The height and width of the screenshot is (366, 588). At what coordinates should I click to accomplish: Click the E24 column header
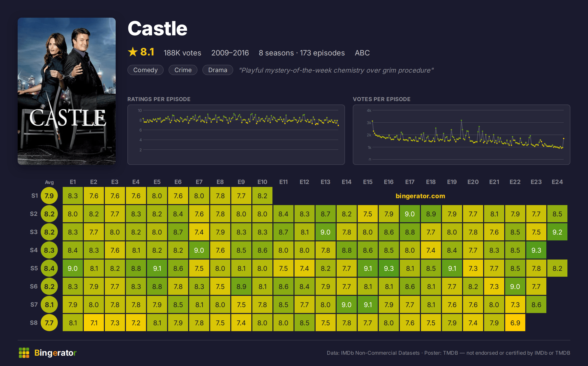tap(557, 182)
